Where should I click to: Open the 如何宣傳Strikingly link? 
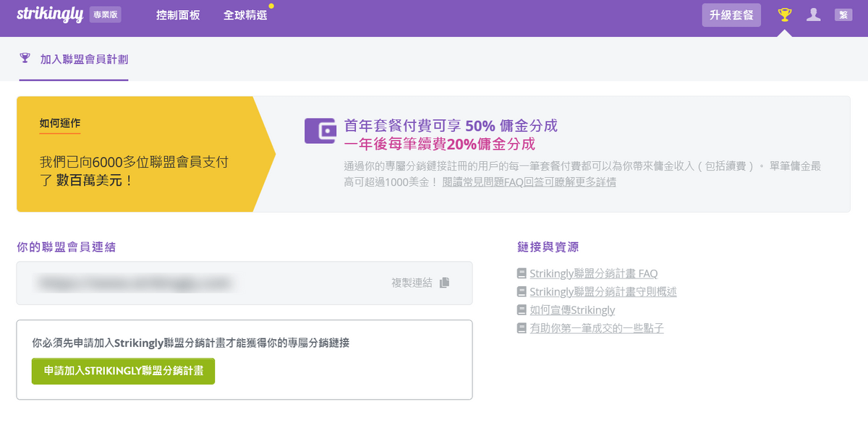(x=572, y=310)
